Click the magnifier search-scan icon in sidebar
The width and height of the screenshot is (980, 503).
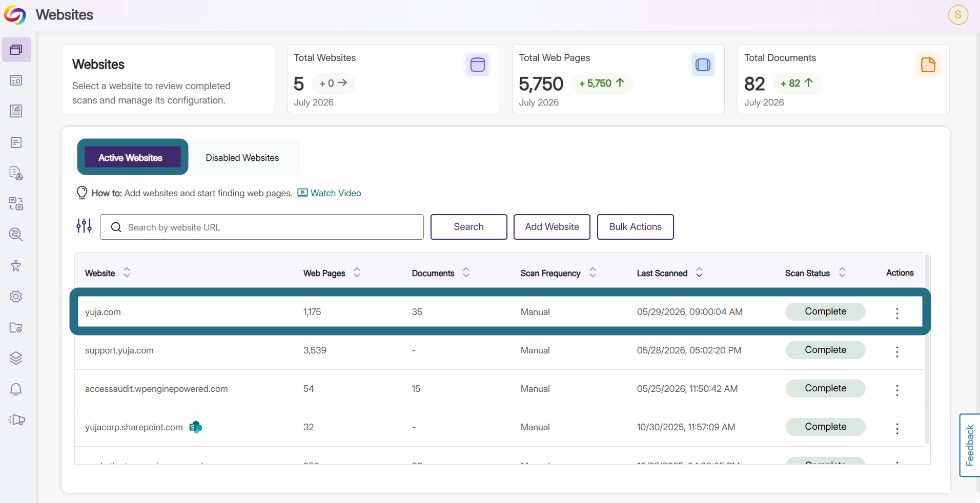16,235
